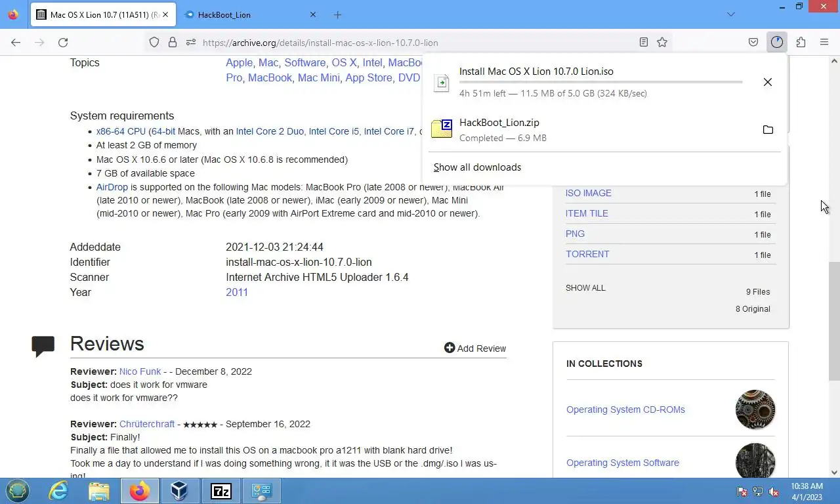Expand the list all tabs chevron
Viewport: 840px width, 504px height.
coord(731,14)
